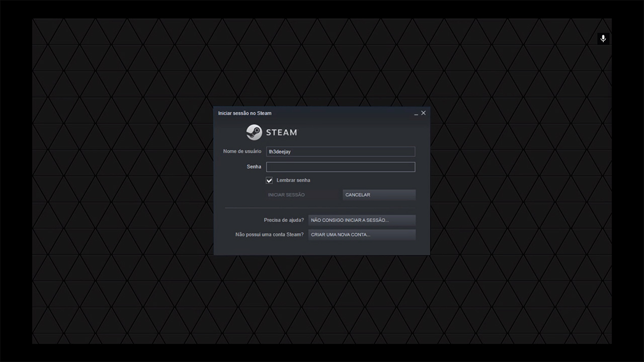The width and height of the screenshot is (644, 362).
Task: Click the INICIAR SESSÃO button
Action: pos(303,195)
